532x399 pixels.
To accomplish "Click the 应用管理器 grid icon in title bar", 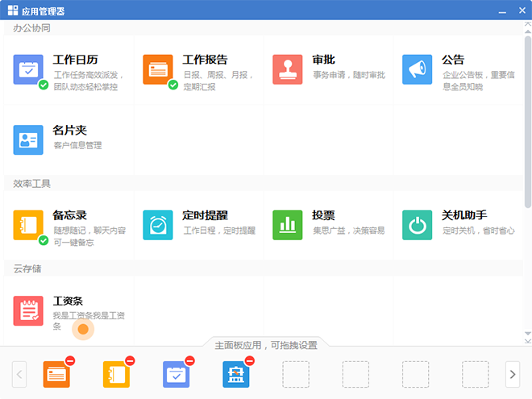I will [x=13, y=10].
